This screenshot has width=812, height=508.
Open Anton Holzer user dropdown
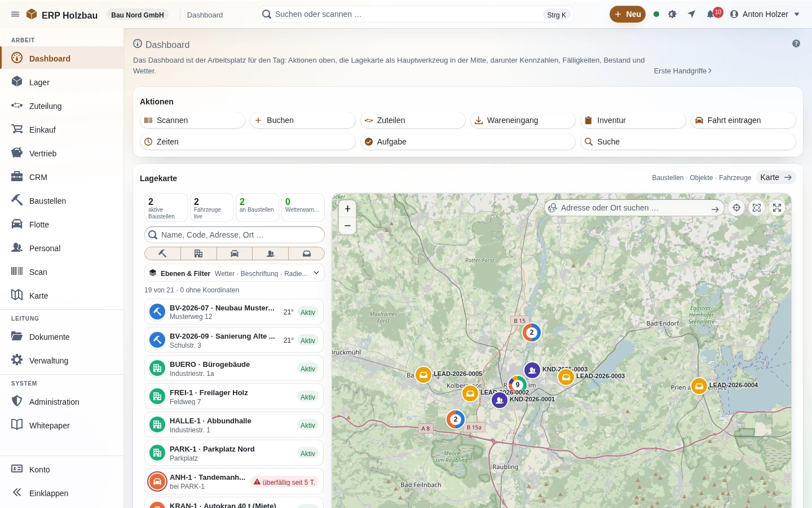point(765,14)
